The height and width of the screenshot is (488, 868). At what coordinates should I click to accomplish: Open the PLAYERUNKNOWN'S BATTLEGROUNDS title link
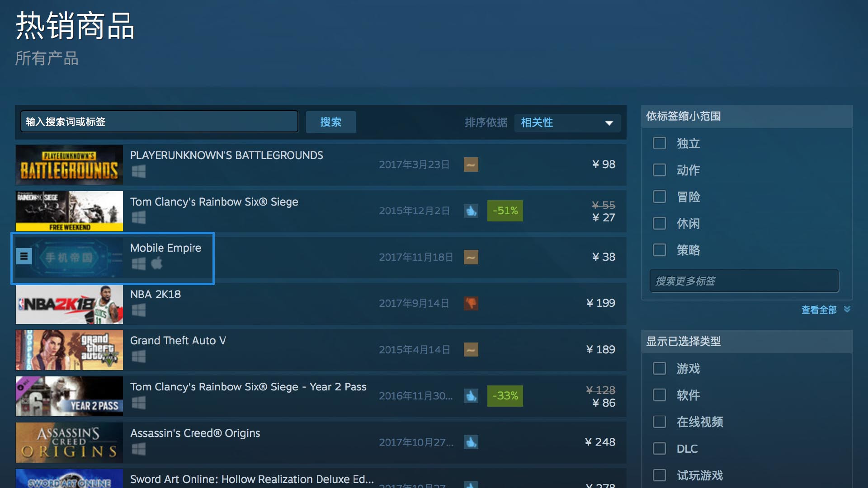(x=226, y=155)
